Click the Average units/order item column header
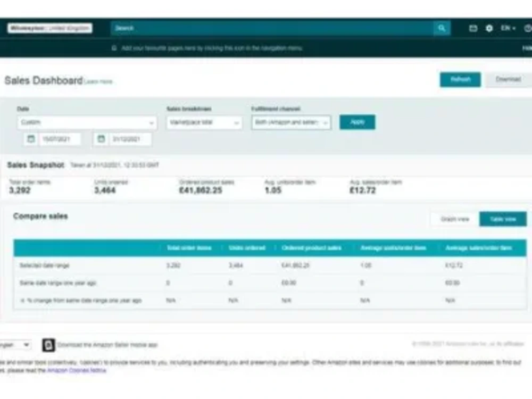The height and width of the screenshot is (399, 532). tap(393, 248)
